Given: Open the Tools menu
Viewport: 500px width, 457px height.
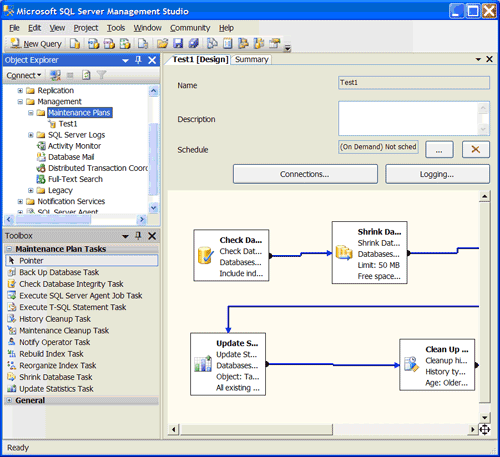Looking at the screenshot, I should 116,28.
